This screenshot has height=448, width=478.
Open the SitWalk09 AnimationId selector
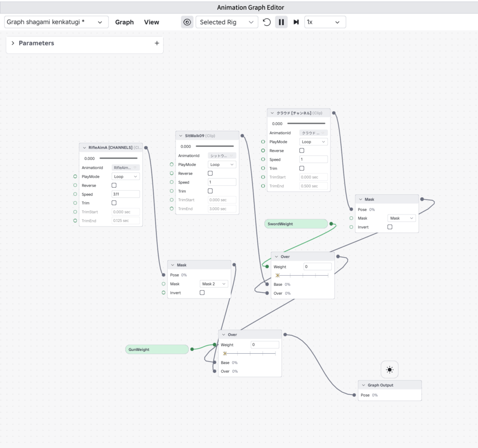click(222, 156)
